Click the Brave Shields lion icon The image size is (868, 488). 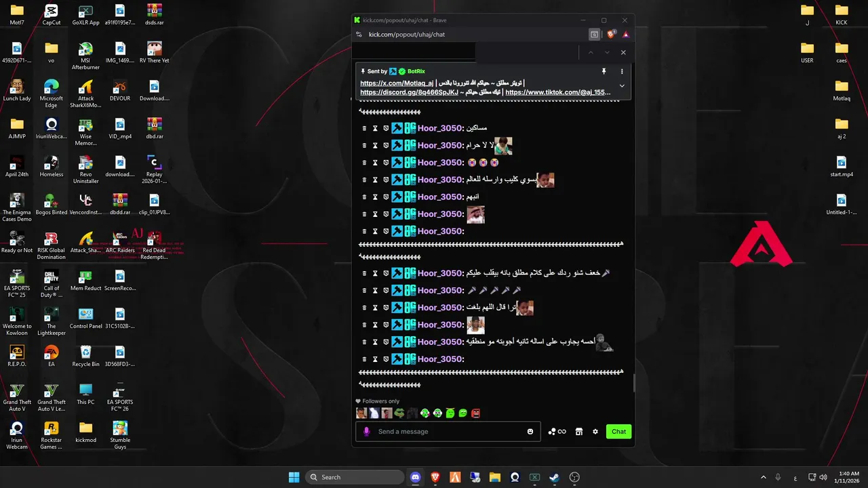610,35
